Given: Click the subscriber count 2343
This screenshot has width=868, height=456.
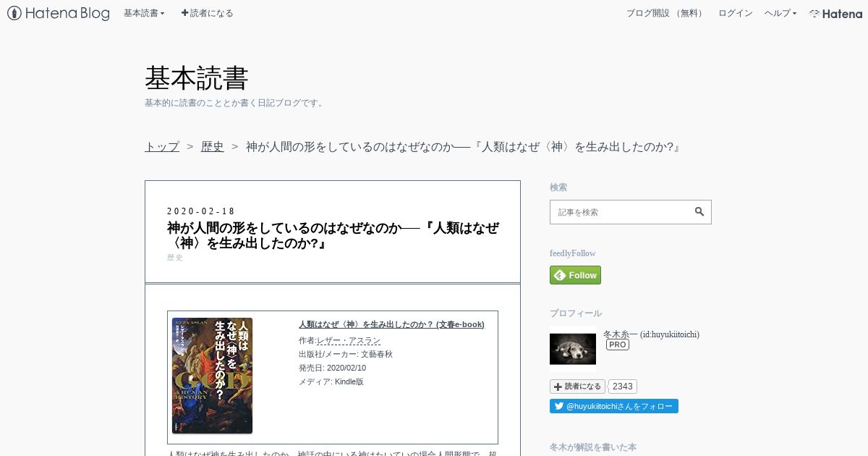Looking at the screenshot, I should (623, 387).
